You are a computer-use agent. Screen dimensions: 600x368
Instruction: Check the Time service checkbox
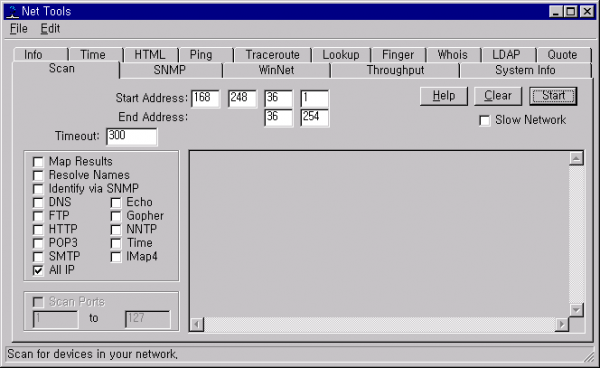(116, 243)
